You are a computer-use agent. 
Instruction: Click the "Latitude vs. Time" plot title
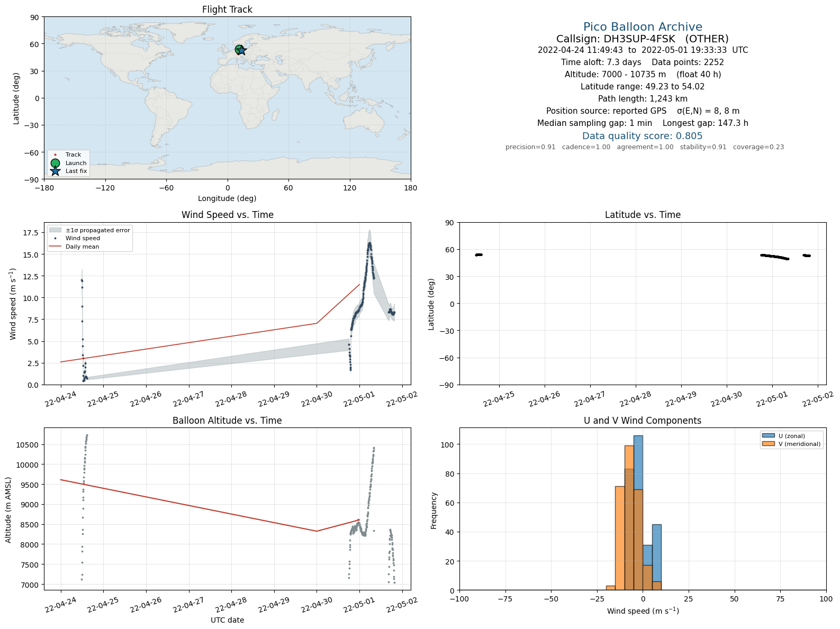click(643, 215)
